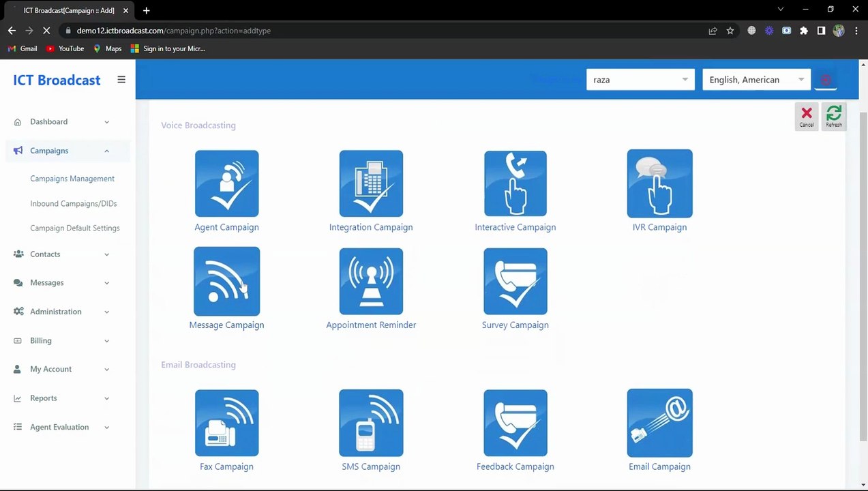Image resolution: width=868 pixels, height=491 pixels.
Task: Expand the Agent Evaluation menu chevron
Action: [x=106, y=428]
